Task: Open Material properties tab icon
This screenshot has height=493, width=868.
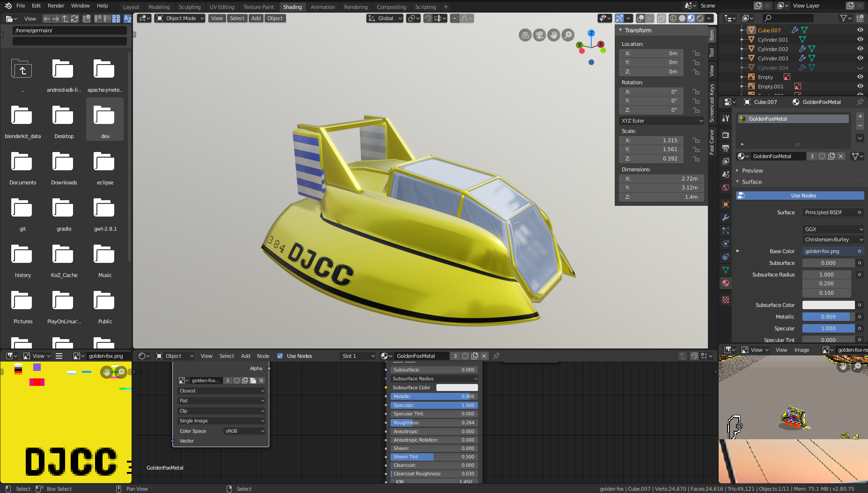Action: tap(726, 283)
